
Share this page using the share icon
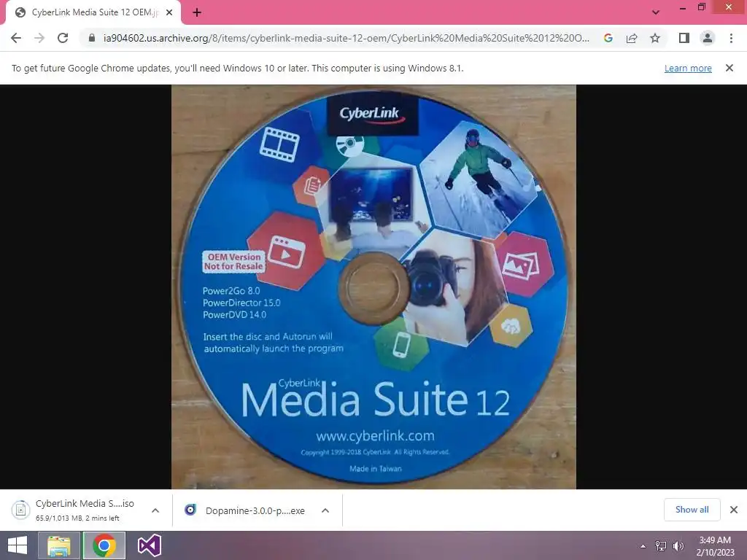point(632,38)
